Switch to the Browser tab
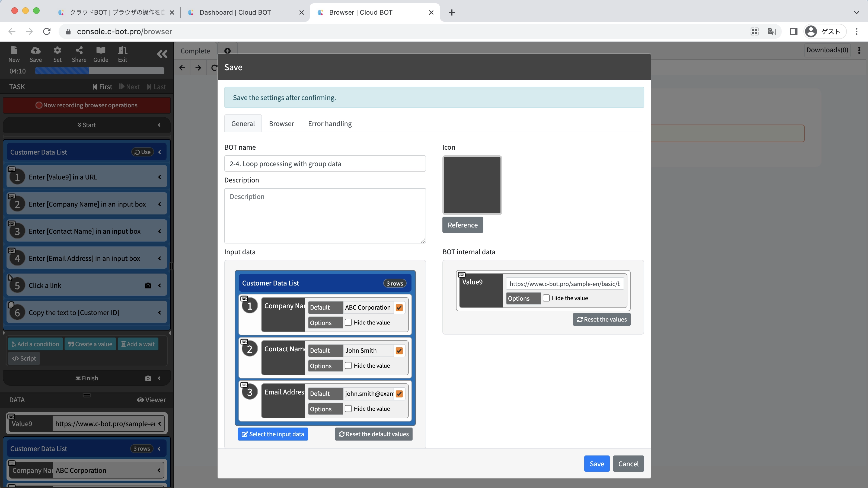Screen dimensions: 868x488 281,124
